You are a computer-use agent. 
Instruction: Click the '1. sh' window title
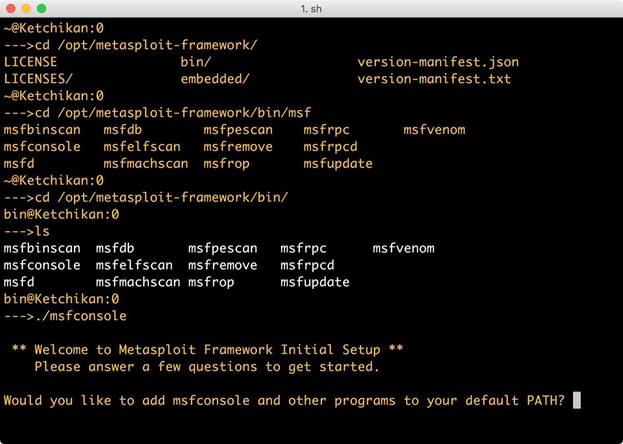(311, 9)
